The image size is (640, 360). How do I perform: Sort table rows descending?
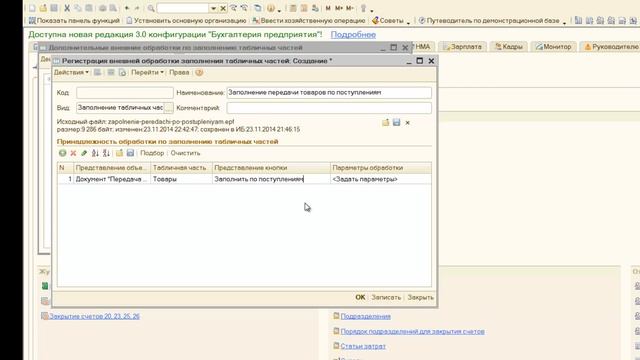pyautogui.click(x=106, y=153)
